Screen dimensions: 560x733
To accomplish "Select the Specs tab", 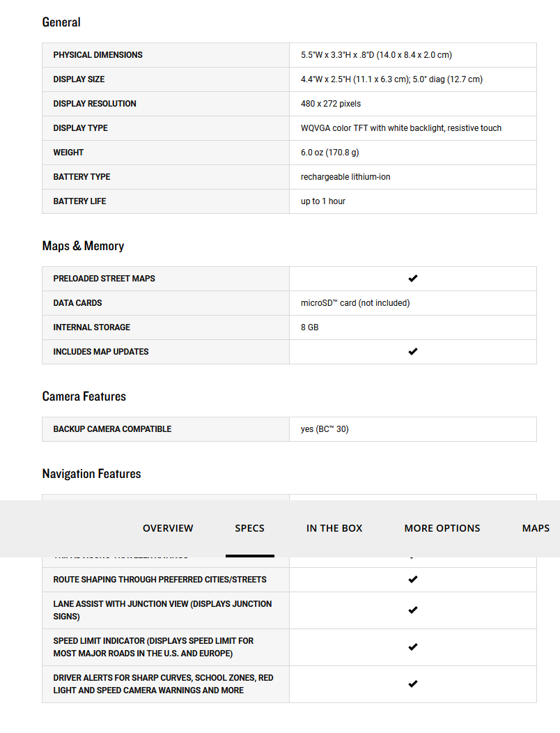I will [x=249, y=528].
